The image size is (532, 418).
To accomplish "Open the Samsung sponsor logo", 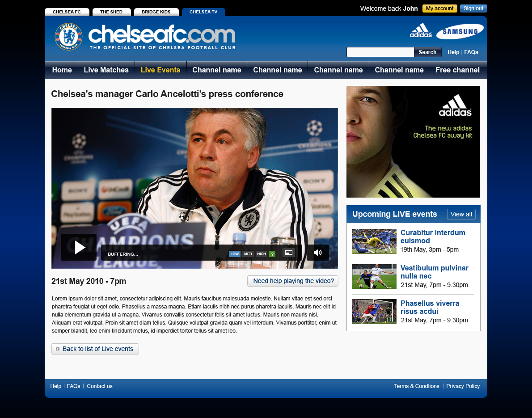I will [460, 32].
